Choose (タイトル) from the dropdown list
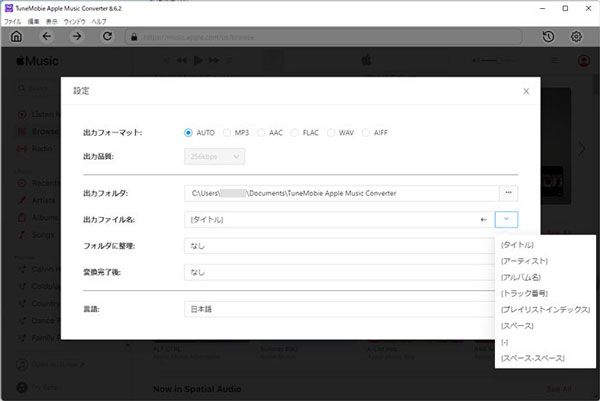 point(545,245)
